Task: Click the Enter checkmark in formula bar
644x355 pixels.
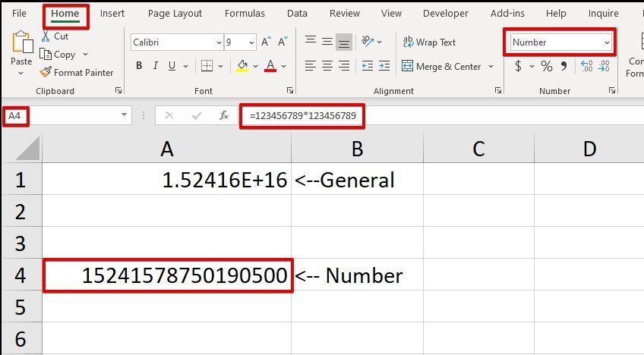Action: 197,116
